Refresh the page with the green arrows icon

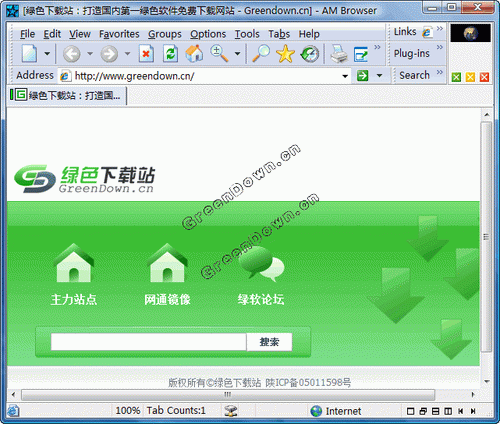(x=170, y=54)
